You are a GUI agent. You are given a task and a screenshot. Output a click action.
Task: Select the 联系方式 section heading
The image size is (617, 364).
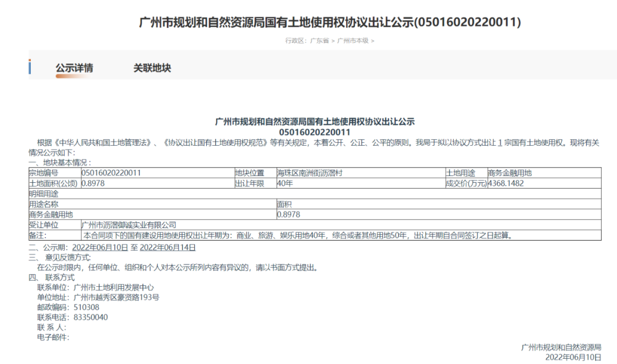(51, 277)
